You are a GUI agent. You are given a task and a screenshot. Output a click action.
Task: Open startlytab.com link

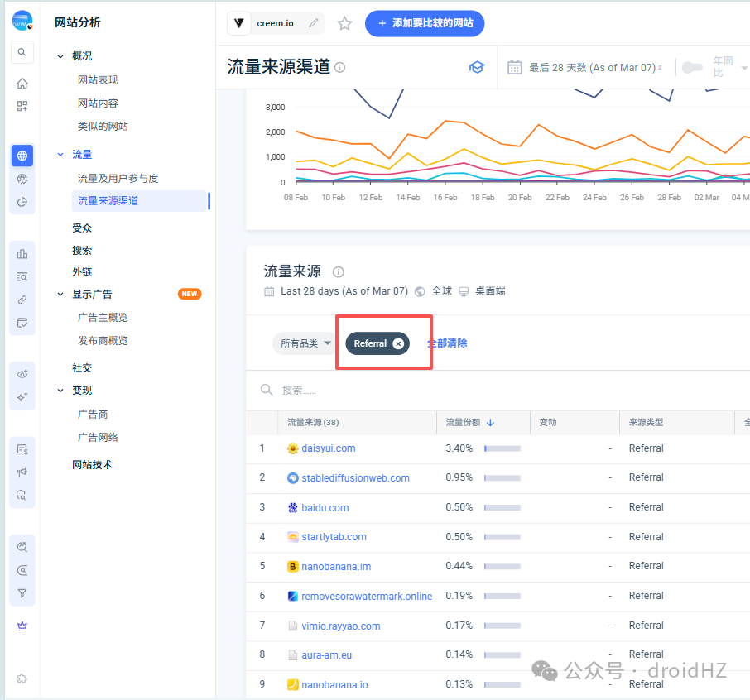pyautogui.click(x=334, y=537)
